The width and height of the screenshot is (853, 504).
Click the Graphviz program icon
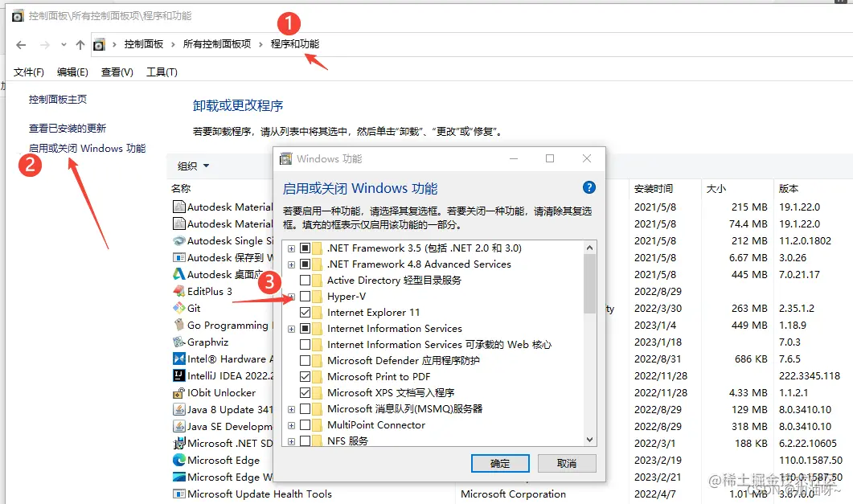coord(179,342)
